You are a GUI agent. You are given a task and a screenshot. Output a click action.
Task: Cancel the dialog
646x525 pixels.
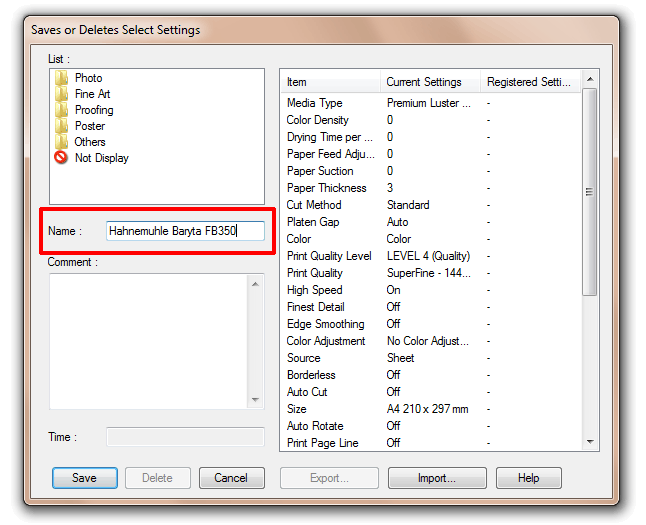click(x=232, y=478)
